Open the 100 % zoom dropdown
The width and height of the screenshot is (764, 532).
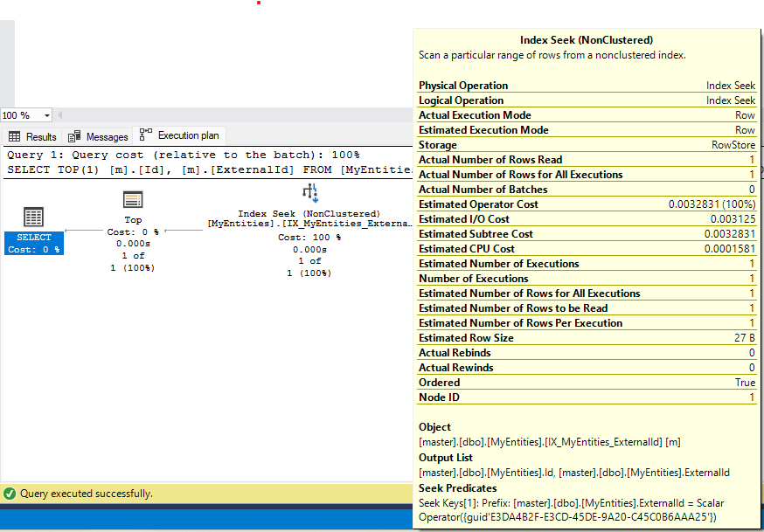pyautogui.click(x=46, y=115)
